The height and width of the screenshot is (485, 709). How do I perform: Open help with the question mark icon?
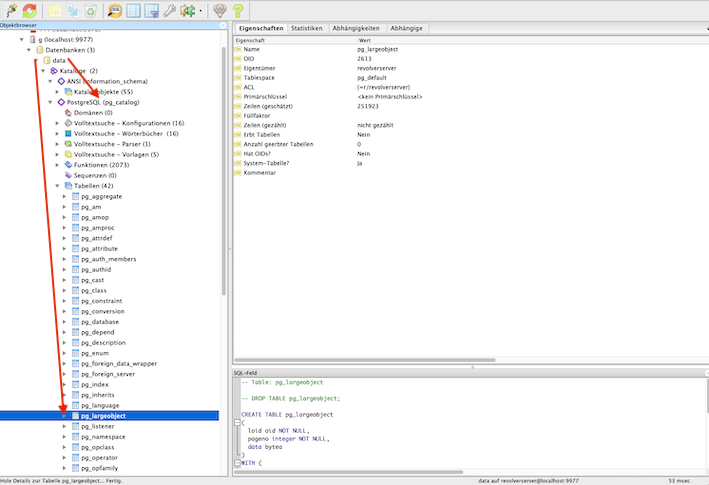click(x=238, y=10)
